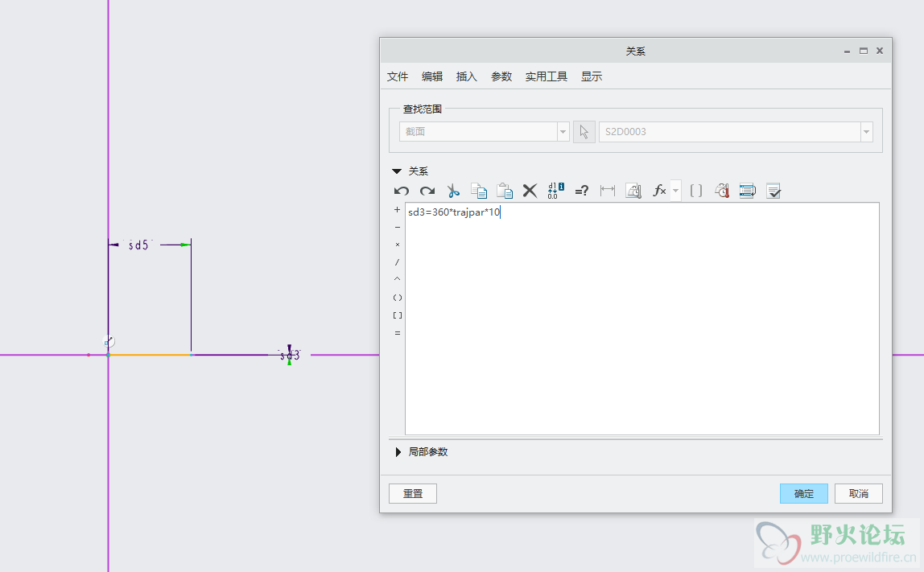Evaluate expression with the =? icon
The image size is (924, 572).
(x=582, y=191)
